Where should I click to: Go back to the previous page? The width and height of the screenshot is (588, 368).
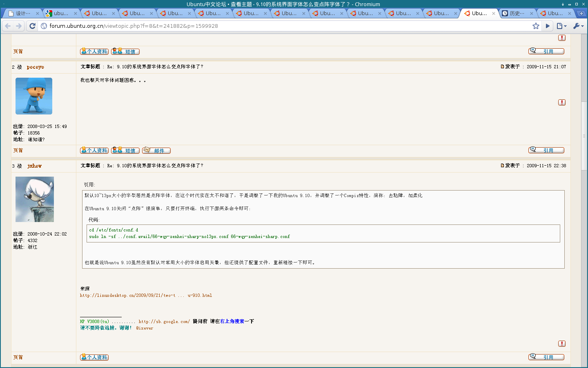tap(8, 26)
